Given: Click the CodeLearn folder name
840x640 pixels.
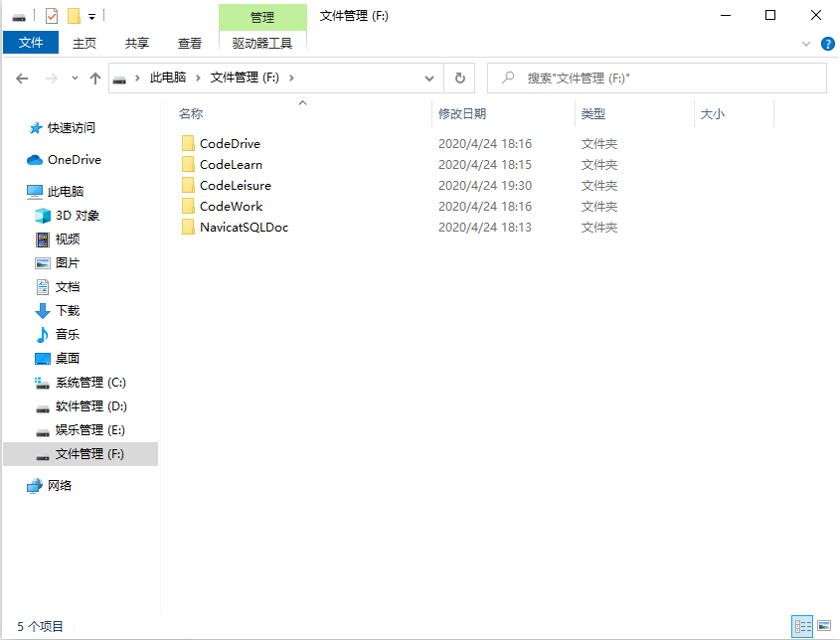Looking at the screenshot, I should 231,164.
